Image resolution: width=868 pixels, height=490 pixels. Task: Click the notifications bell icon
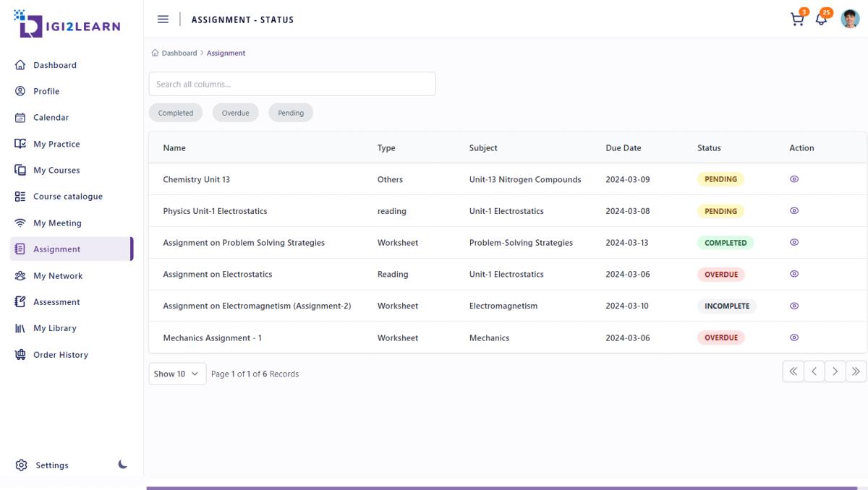(821, 20)
